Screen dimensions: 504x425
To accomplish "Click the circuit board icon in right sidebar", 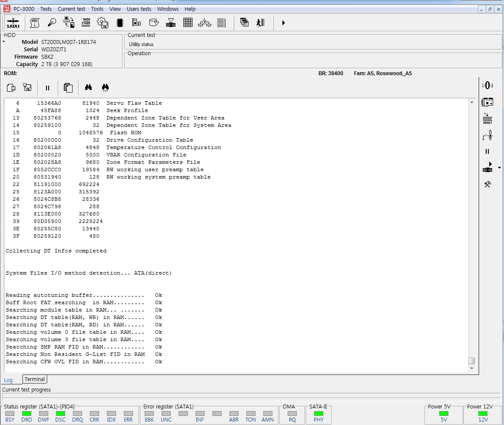I will coord(487,102).
